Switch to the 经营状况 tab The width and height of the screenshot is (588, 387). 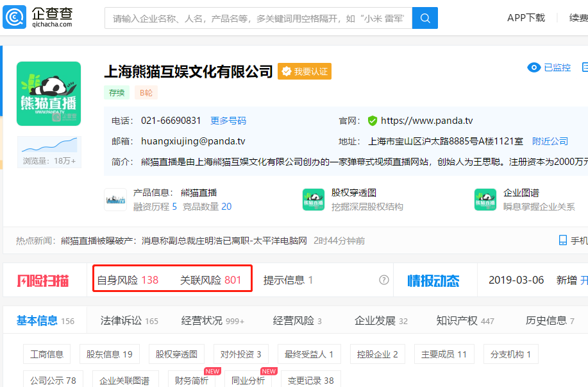[213, 320]
